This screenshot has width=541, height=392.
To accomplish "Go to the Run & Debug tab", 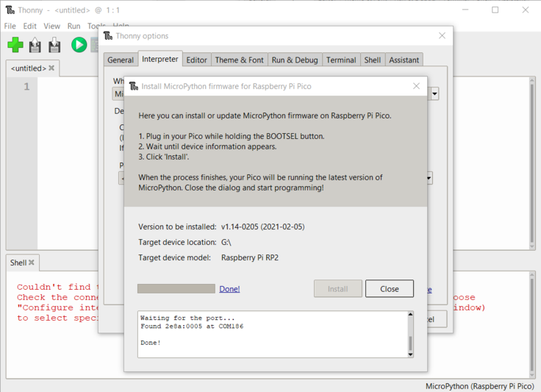I will (x=295, y=60).
